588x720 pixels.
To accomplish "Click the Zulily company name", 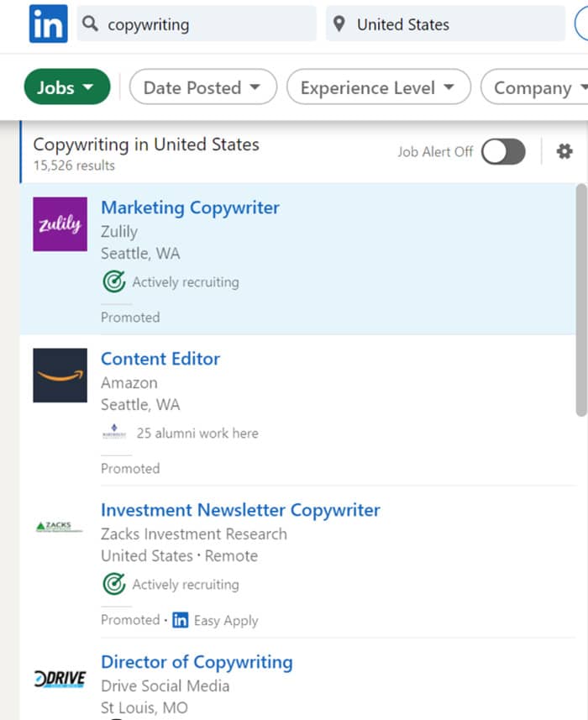I will 119,231.
